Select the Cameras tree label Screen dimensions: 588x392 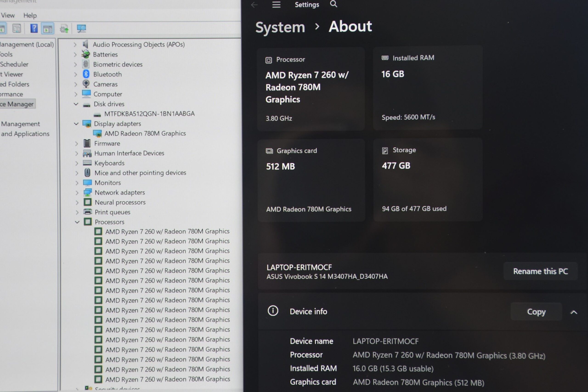(x=105, y=84)
